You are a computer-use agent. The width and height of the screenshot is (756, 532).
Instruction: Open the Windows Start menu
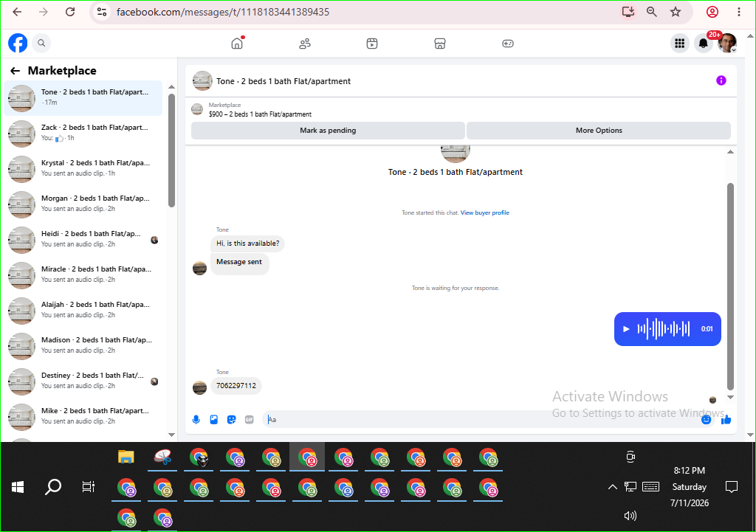tap(18, 487)
